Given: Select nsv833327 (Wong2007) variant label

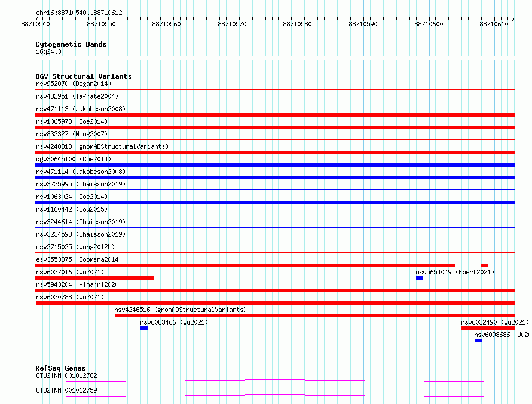Looking at the screenshot, I should pyautogui.click(x=72, y=134).
